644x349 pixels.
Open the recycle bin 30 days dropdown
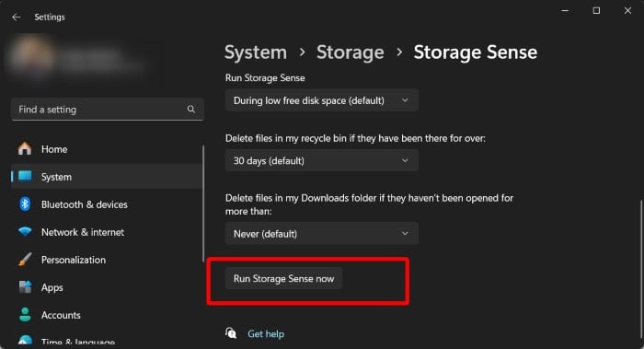(x=322, y=160)
